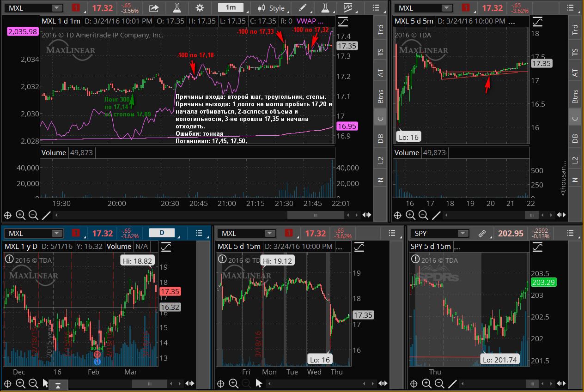This screenshot has width=584, height=392.
Task: Click info icon on MXL daily chart
Action: point(9,260)
